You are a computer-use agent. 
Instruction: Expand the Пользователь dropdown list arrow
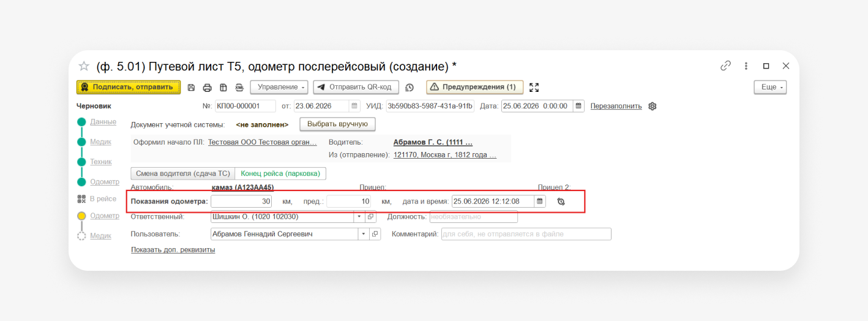(x=364, y=234)
